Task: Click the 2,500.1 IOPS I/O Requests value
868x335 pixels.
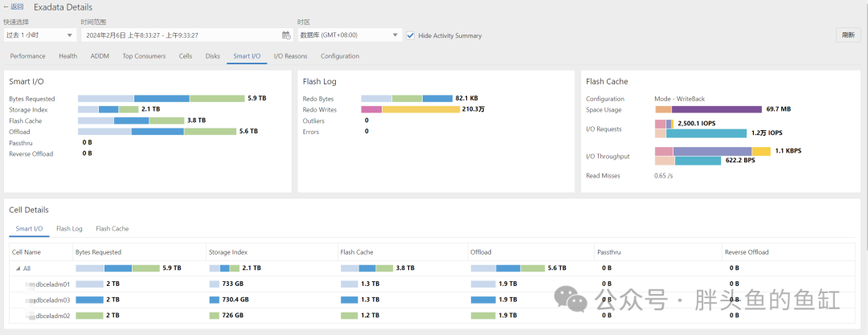Action: (x=696, y=124)
